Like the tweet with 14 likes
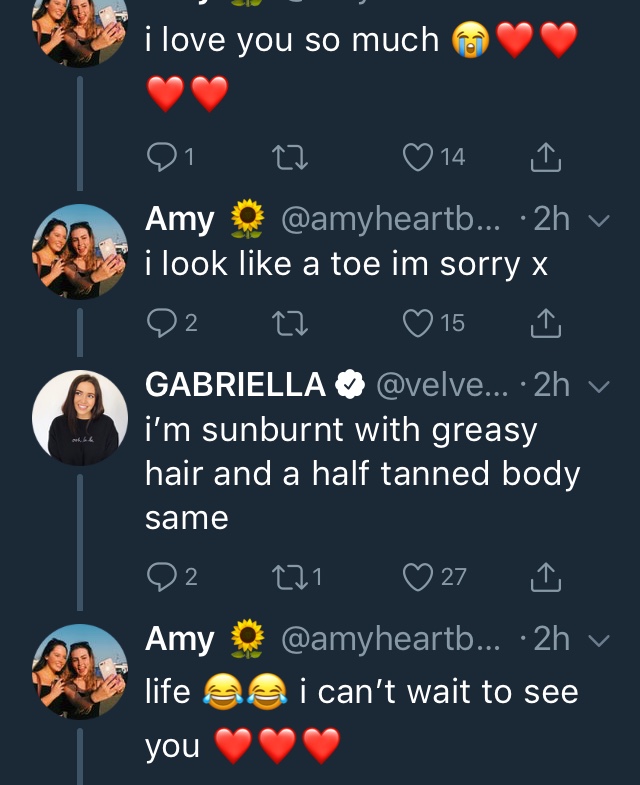 417,156
